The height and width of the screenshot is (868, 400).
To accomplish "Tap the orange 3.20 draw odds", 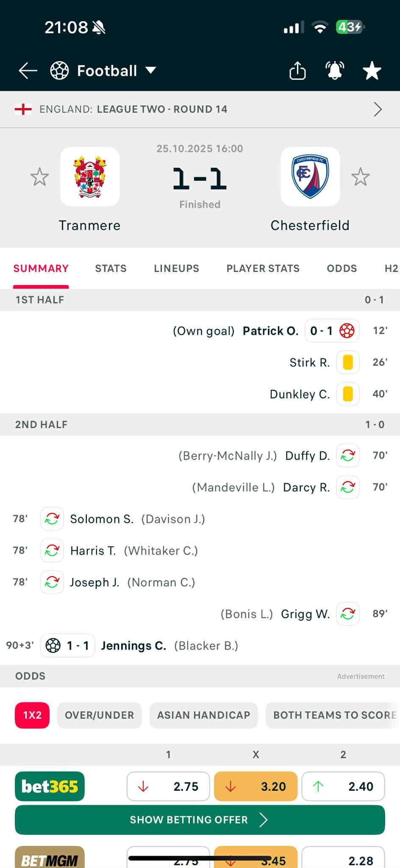I will pos(256,786).
